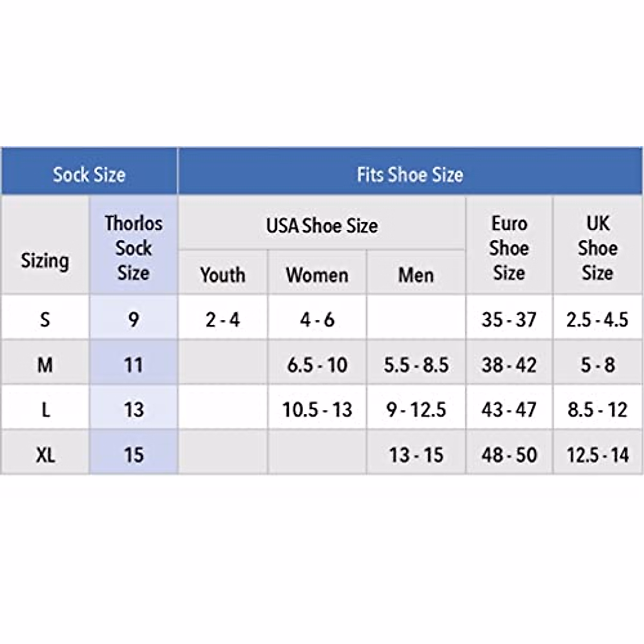Image resolution: width=644 pixels, height=644 pixels.
Task: Click the UK "2.5 - 4.5" cell
Action: (597, 320)
